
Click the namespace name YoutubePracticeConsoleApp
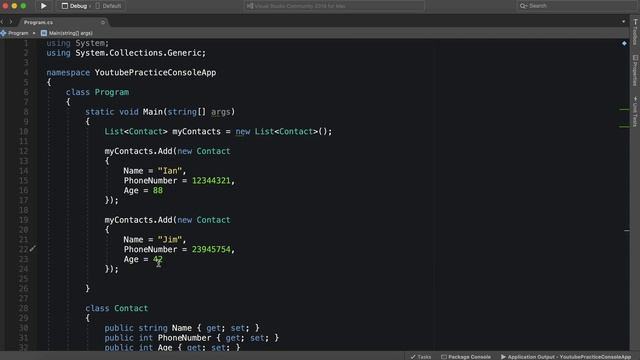(156, 73)
